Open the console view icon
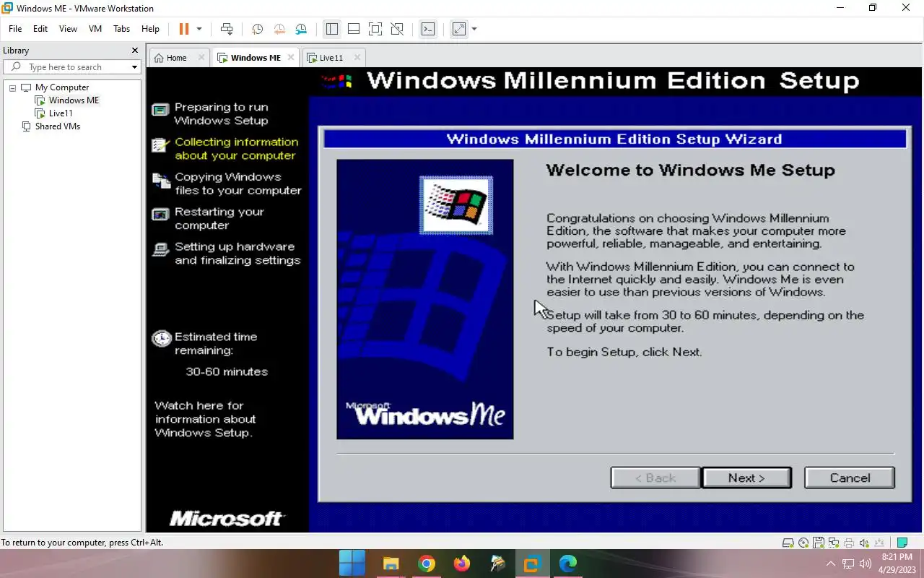Screen dimensions: 924x578 coord(428,29)
